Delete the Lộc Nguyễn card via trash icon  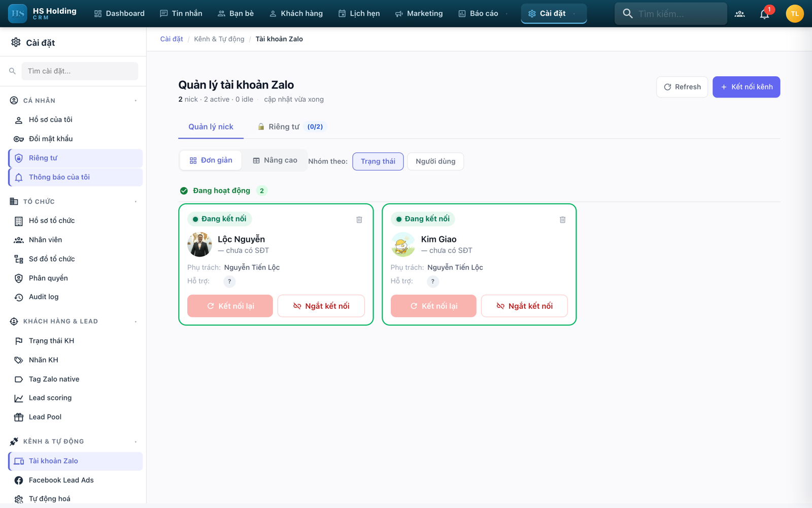(x=359, y=219)
